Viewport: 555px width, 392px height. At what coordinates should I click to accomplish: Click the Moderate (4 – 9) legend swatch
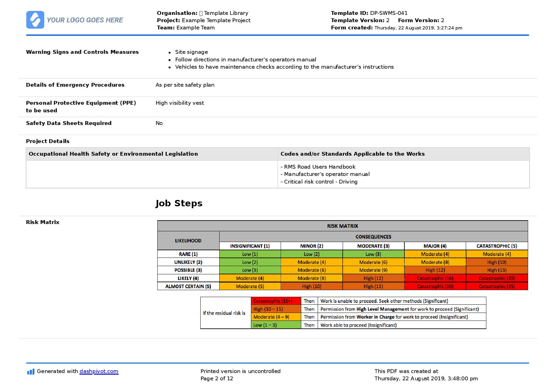click(276, 317)
